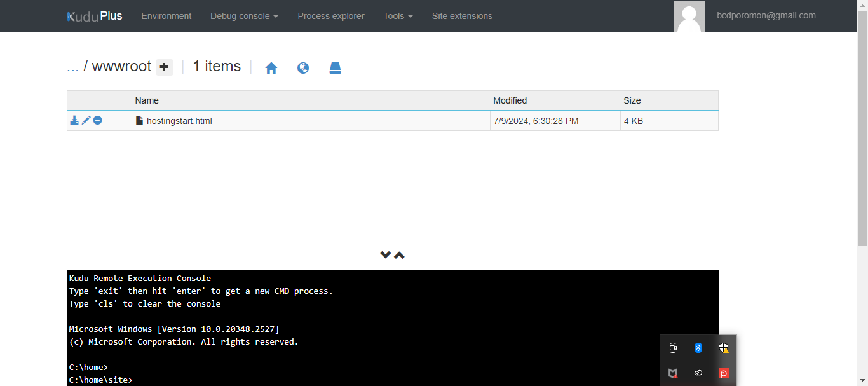868x386 pixels.
Task: Click the bcdporomon@gmail.com account text
Action: pos(766,16)
